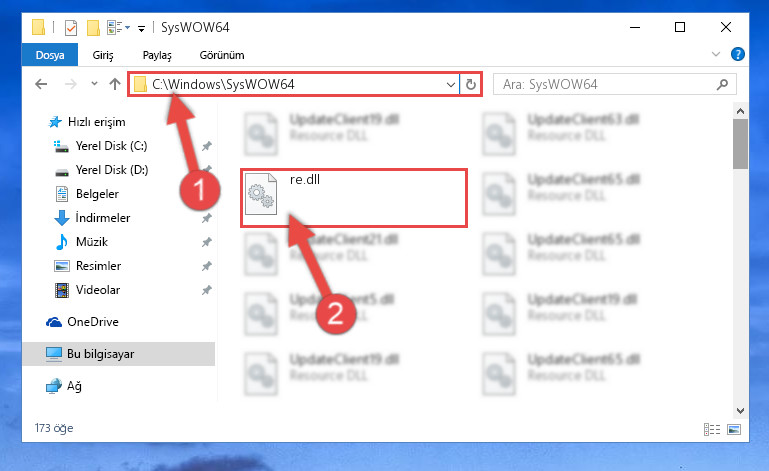Click the search magnifier icon
This screenshot has width=769, height=471.
(722, 84)
